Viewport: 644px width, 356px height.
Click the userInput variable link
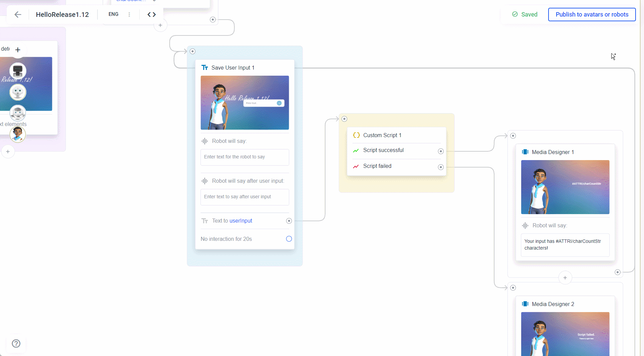pyautogui.click(x=241, y=221)
